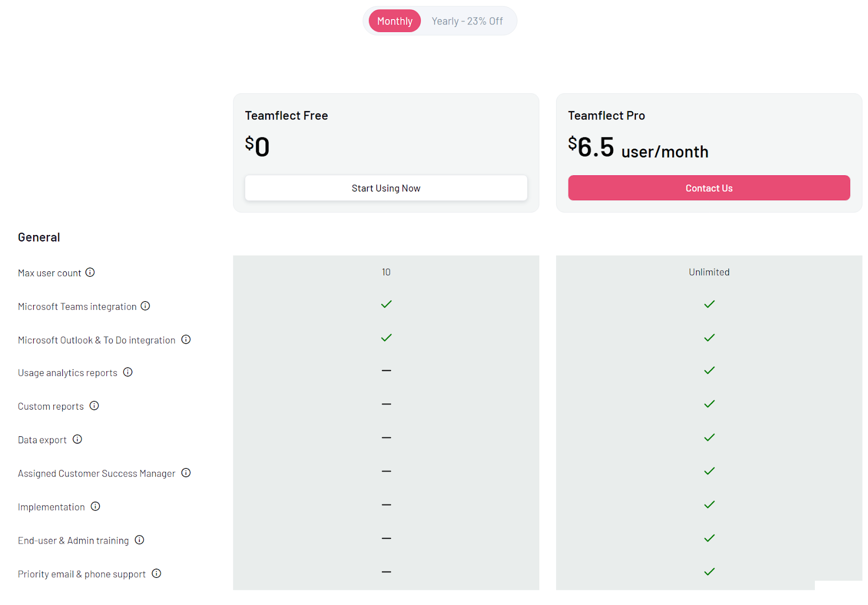This screenshot has height=605, width=868.
Task: Click the 'End-user & Admin training' label
Action: pos(73,540)
